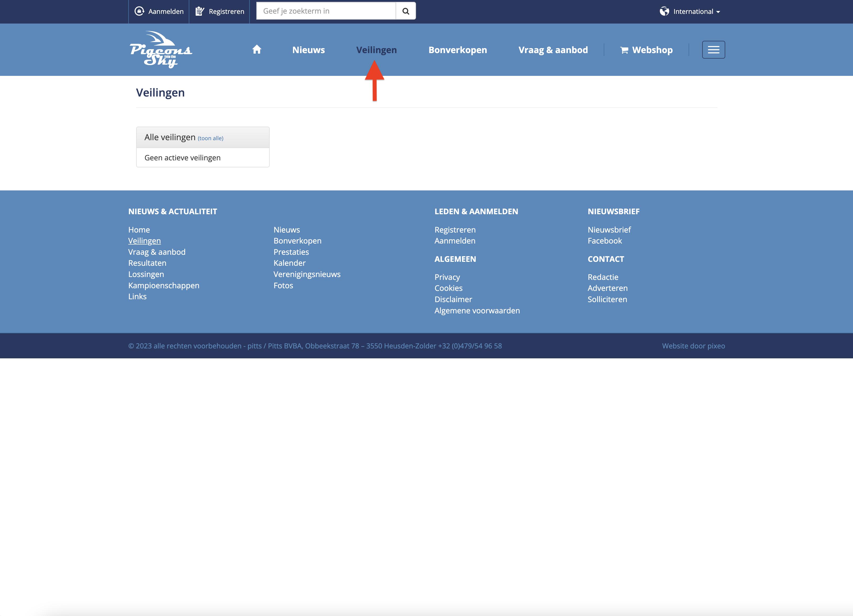Viewport: 853px width, 616px height.
Task: Select Vraag & aanbod in navigation
Action: tap(553, 50)
